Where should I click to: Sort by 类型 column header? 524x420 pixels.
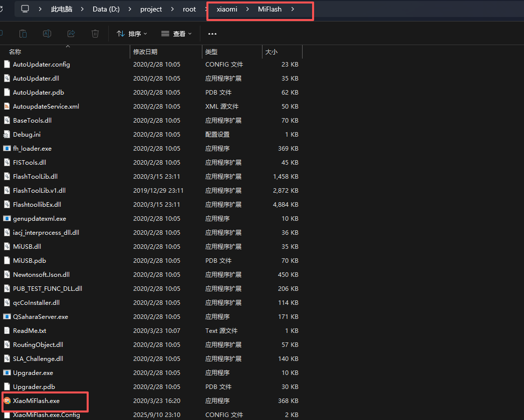coord(232,52)
